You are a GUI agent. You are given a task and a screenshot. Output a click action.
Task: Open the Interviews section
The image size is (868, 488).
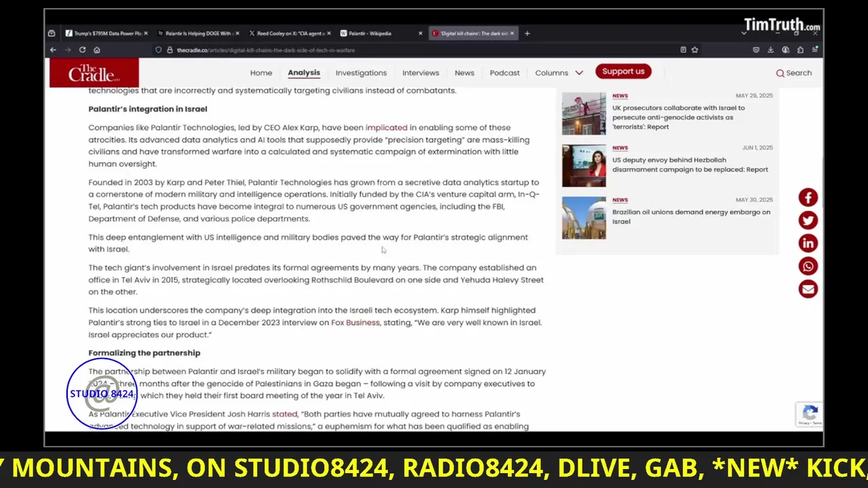point(420,73)
